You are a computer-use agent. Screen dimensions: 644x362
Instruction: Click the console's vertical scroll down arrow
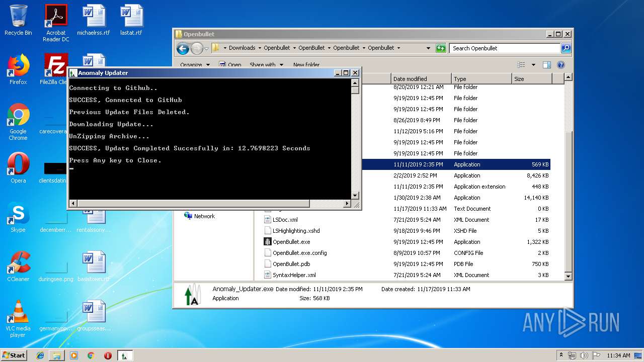[355, 196]
